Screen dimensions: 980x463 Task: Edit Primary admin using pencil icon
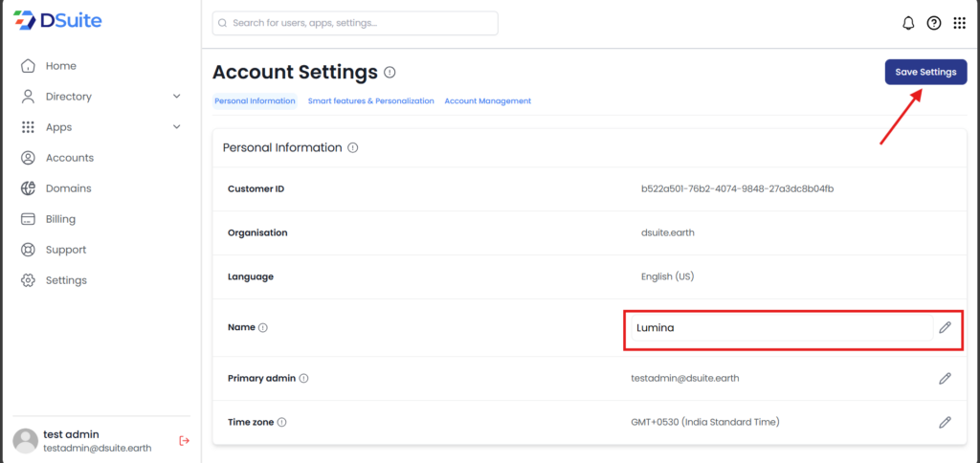(945, 378)
